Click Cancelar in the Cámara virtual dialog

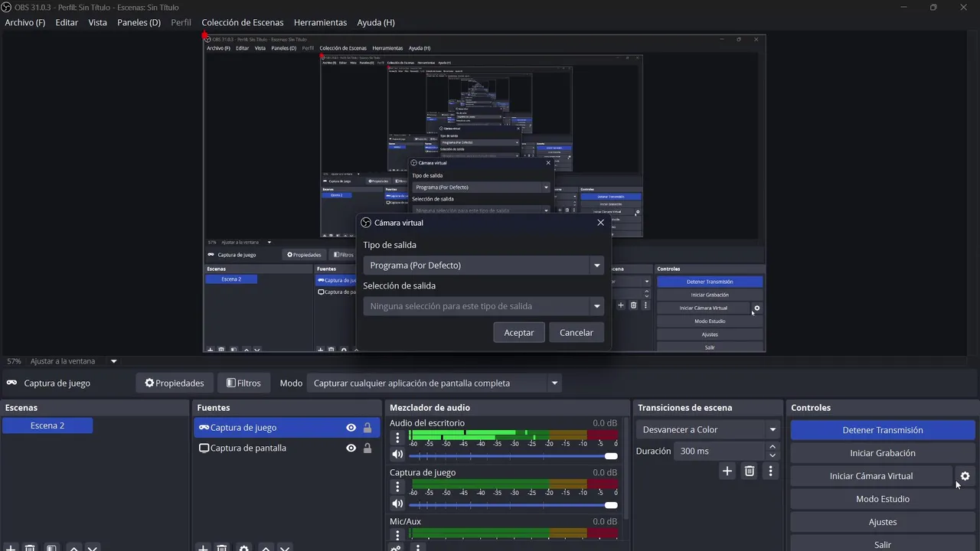[577, 332]
